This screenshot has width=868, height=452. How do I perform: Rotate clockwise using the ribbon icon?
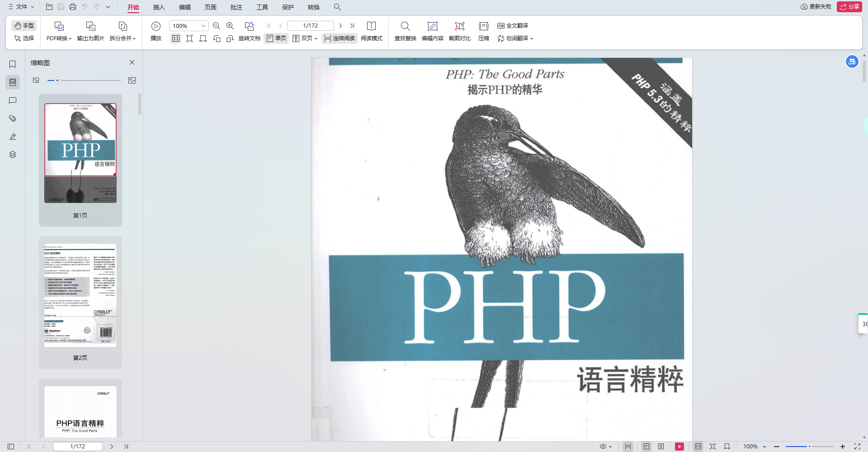coord(230,38)
